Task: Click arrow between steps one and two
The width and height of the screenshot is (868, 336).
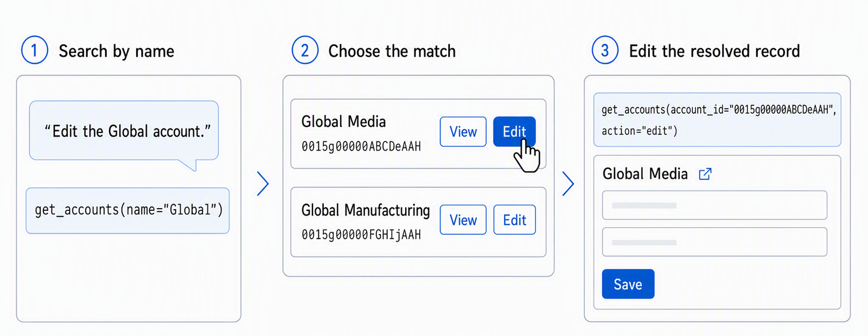Action: (263, 184)
